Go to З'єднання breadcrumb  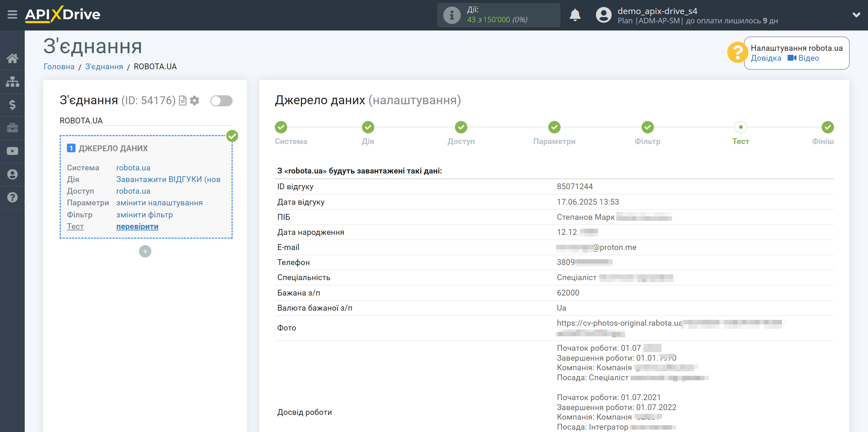pyautogui.click(x=104, y=67)
